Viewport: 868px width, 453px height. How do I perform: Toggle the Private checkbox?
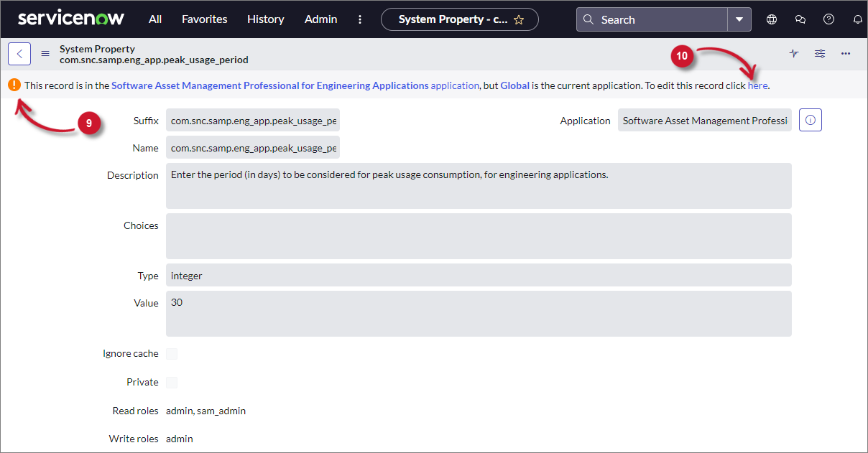click(172, 383)
